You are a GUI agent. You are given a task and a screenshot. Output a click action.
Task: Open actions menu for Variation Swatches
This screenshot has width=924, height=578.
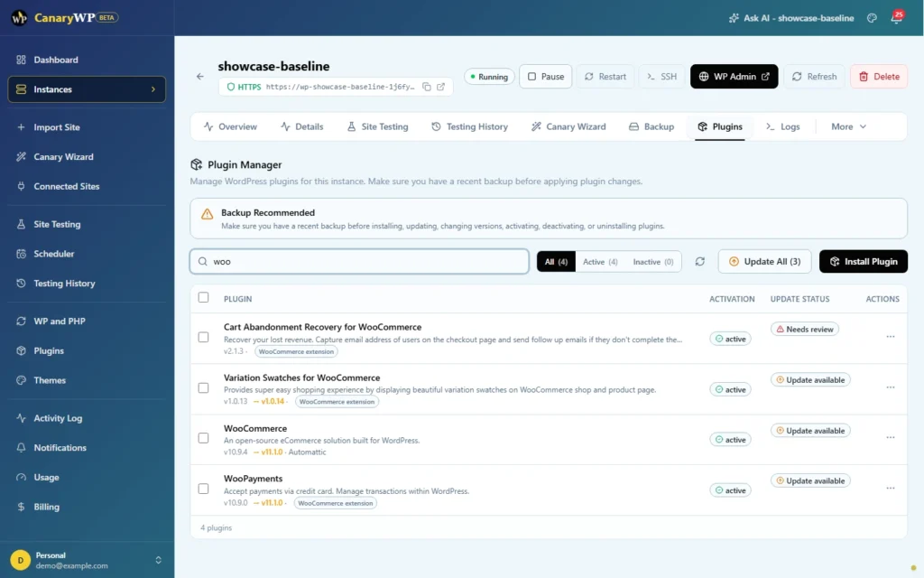(x=891, y=387)
